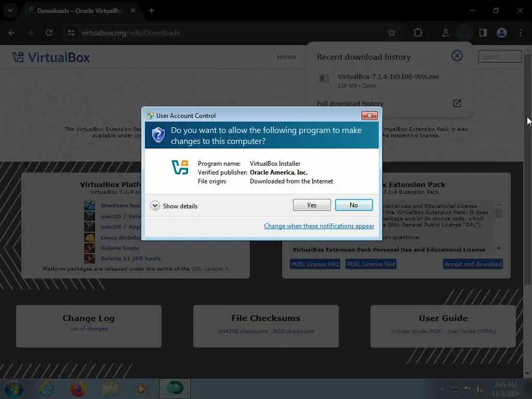Select Downloads – Oracle VirtualBox tab

tap(79, 11)
